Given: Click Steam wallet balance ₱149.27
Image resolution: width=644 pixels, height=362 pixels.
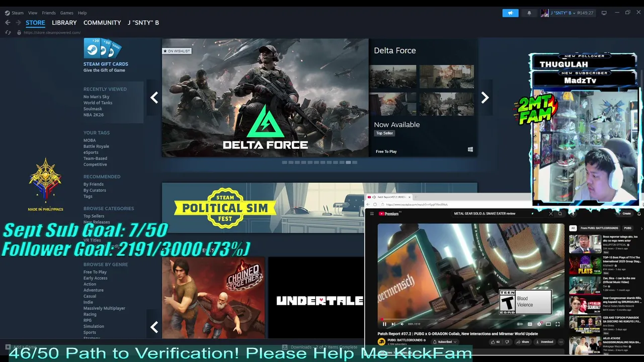Looking at the screenshot, I should [x=584, y=13].
